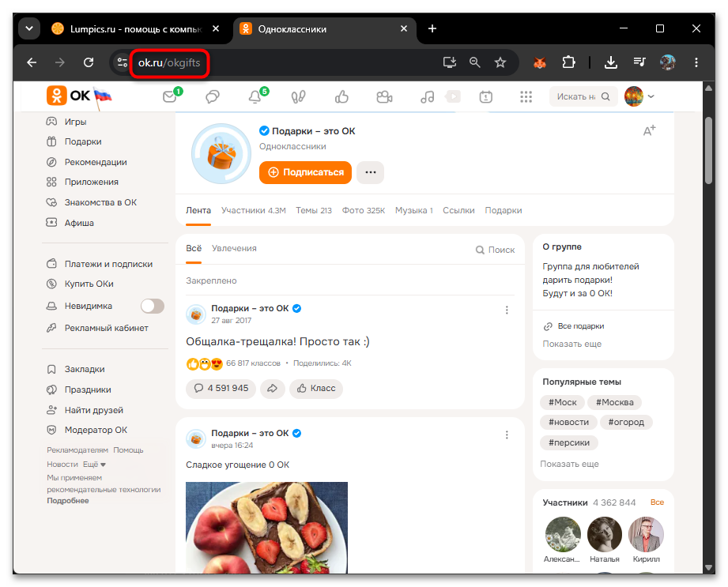The height and width of the screenshot is (587, 728).
Task: Open the media control playlist icon
Action: point(639,62)
